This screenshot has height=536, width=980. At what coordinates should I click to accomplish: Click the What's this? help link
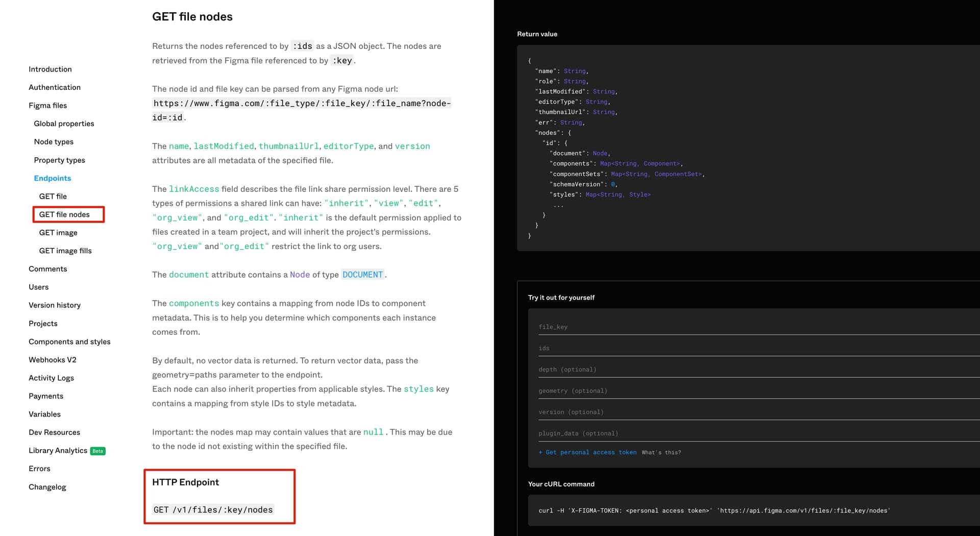pyautogui.click(x=661, y=452)
